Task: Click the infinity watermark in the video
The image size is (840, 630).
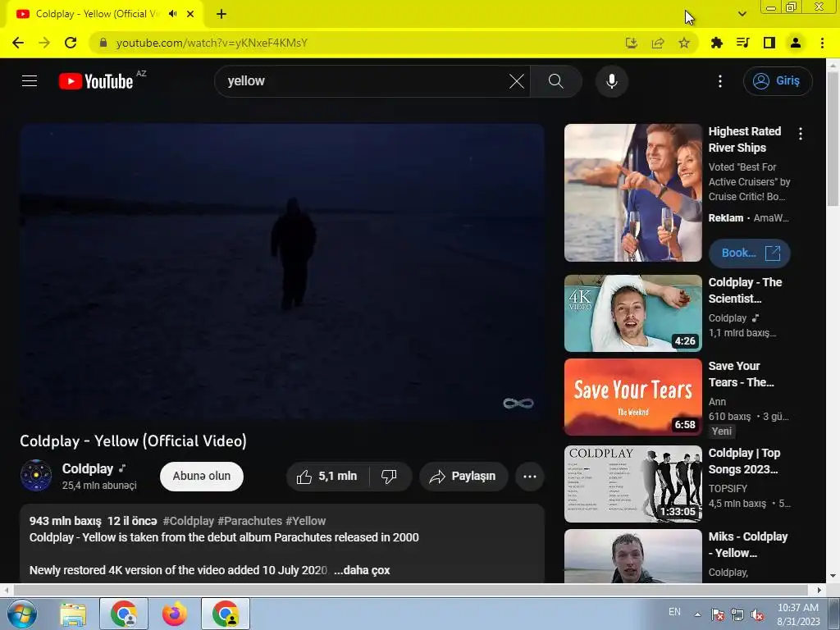Action: click(518, 404)
